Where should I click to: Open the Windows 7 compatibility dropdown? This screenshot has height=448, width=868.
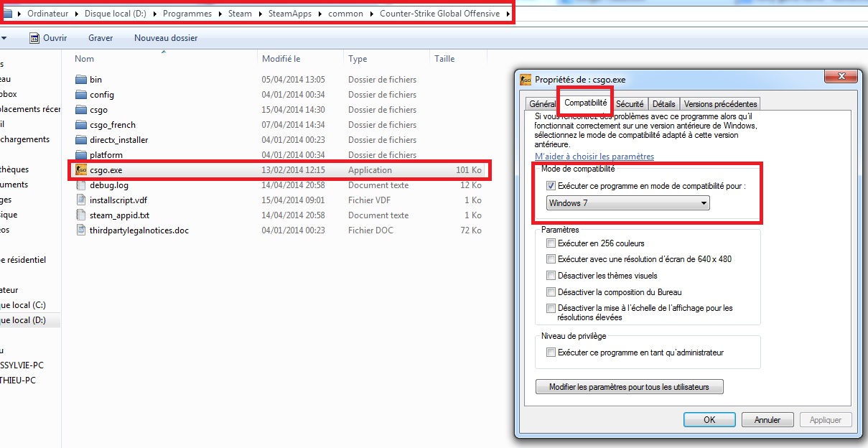pos(627,203)
